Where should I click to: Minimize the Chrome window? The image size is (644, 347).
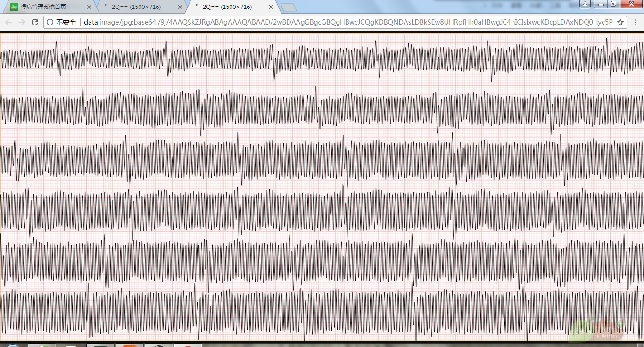click(601, 4)
